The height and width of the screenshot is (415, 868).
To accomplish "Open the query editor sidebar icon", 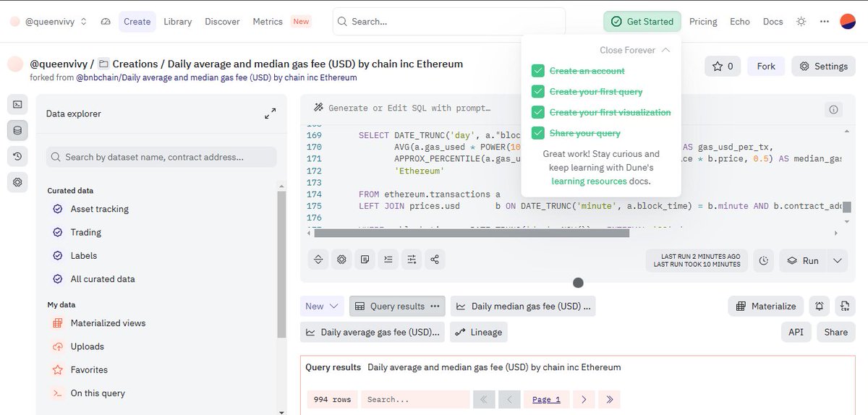I will [17, 104].
